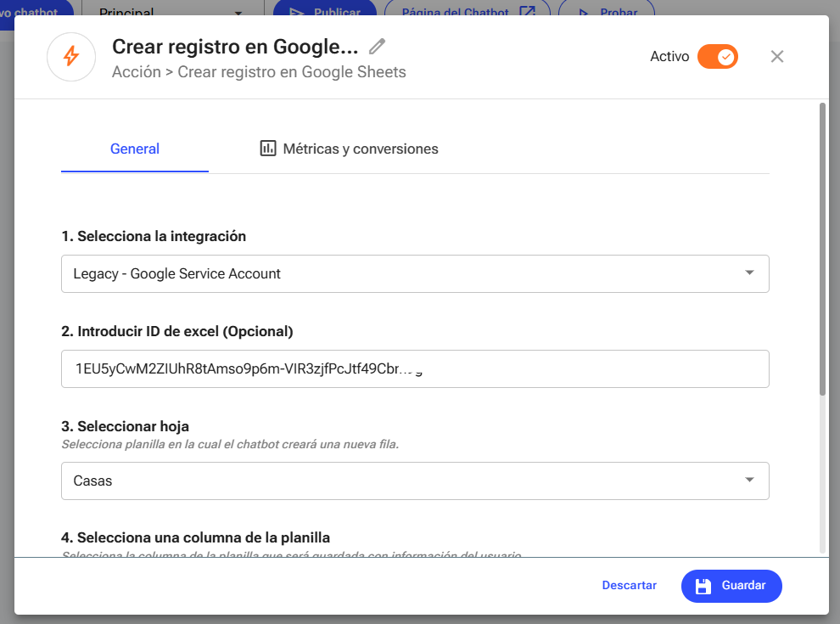Screen dimensions: 840x624
Task: Open the Principal dropdown in the background
Action: pos(172,8)
